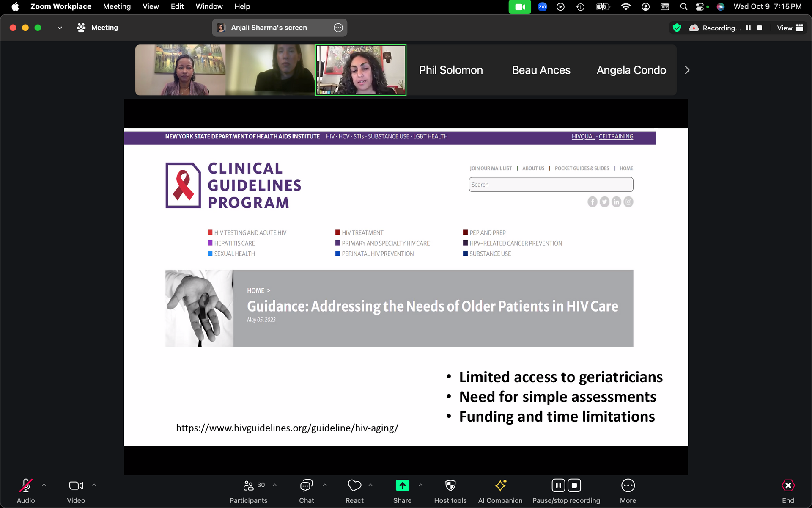Click the View layout button

click(x=790, y=28)
